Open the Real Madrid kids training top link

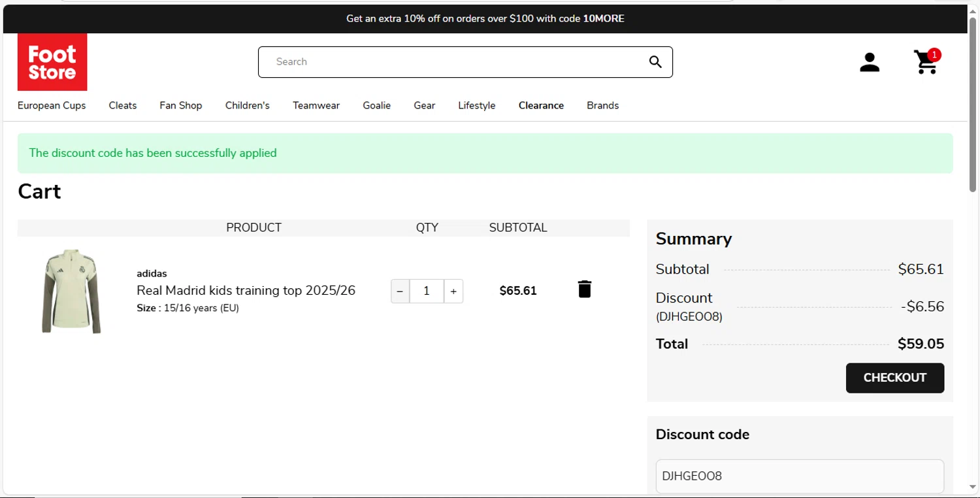246,290
